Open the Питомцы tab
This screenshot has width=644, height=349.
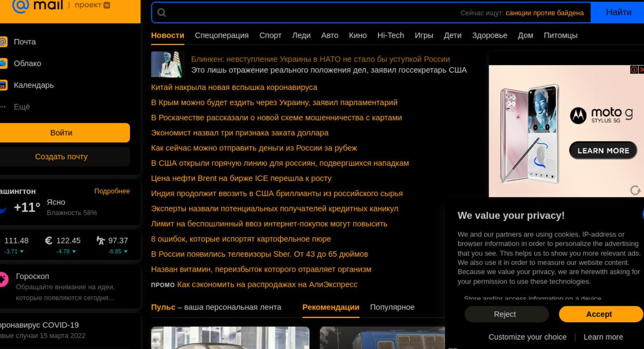561,35
